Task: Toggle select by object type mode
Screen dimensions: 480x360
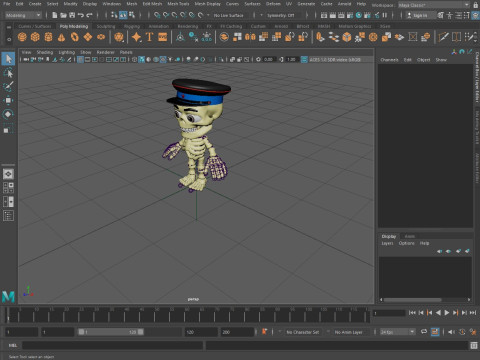Action: point(123,15)
